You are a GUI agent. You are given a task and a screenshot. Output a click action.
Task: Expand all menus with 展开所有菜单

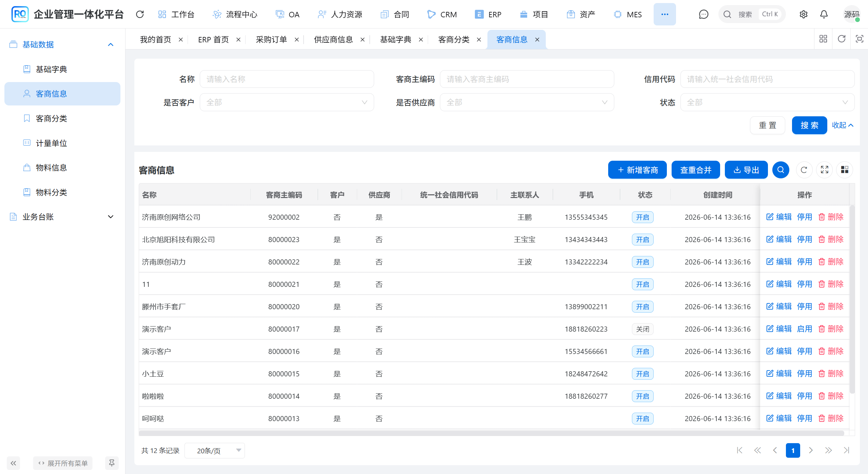63,463
